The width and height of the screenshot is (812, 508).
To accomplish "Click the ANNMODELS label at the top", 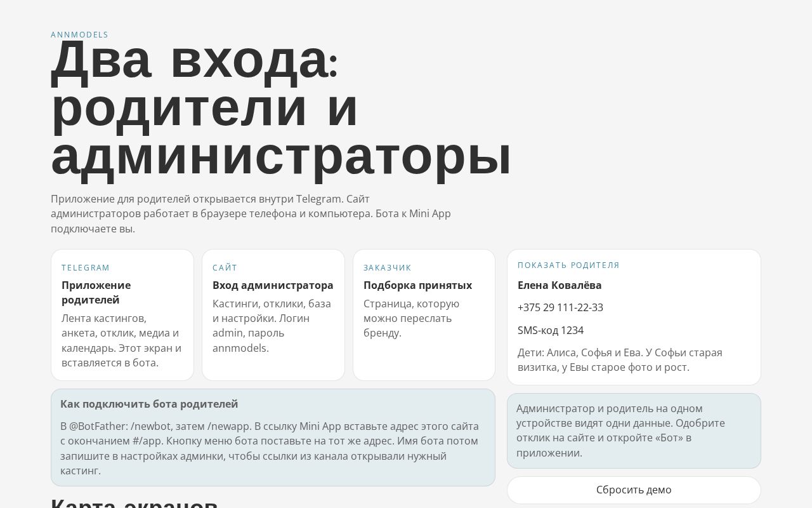I will click(x=79, y=35).
